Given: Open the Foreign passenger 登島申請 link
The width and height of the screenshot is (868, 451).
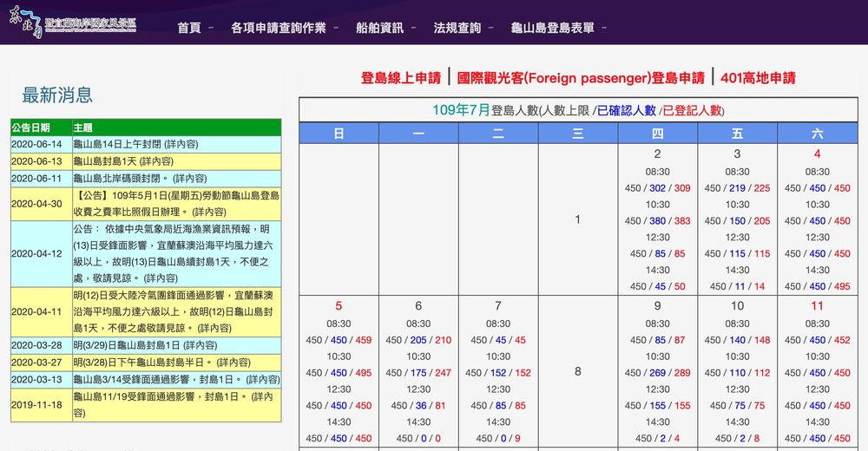Looking at the screenshot, I should coord(581,78).
